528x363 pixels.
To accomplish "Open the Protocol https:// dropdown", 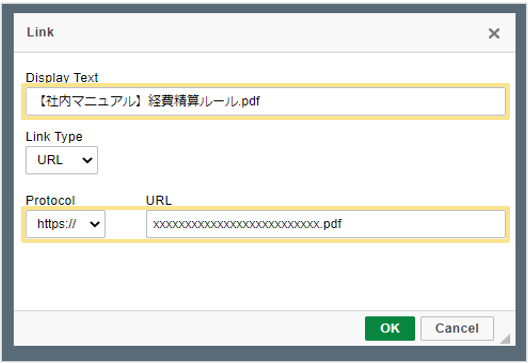I will click(66, 224).
